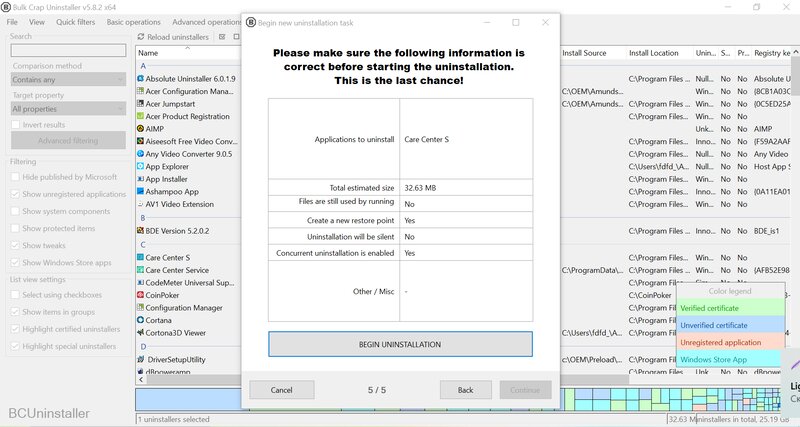Image resolution: width=800 pixels, height=427 pixels.
Task: Click Advanced filtering button
Action: click(x=68, y=140)
